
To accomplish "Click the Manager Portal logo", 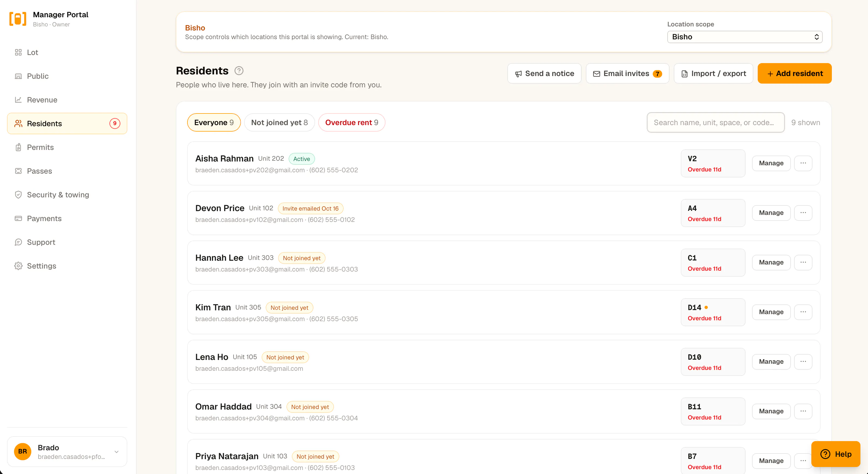I will [18, 19].
